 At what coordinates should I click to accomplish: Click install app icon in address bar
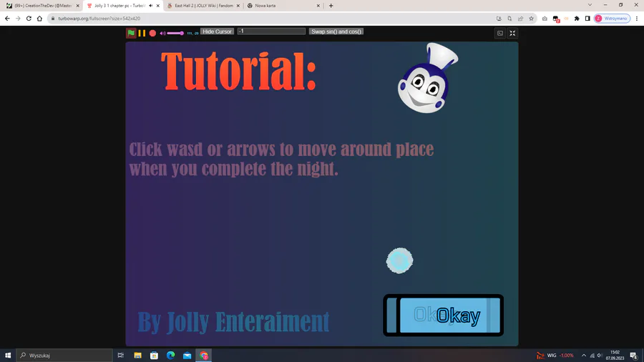tap(499, 19)
